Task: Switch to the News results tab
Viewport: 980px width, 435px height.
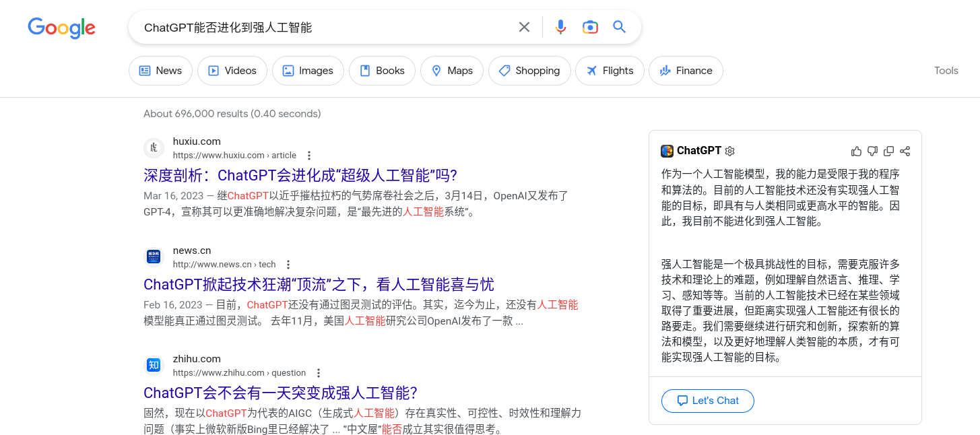Action: (160, 71)
